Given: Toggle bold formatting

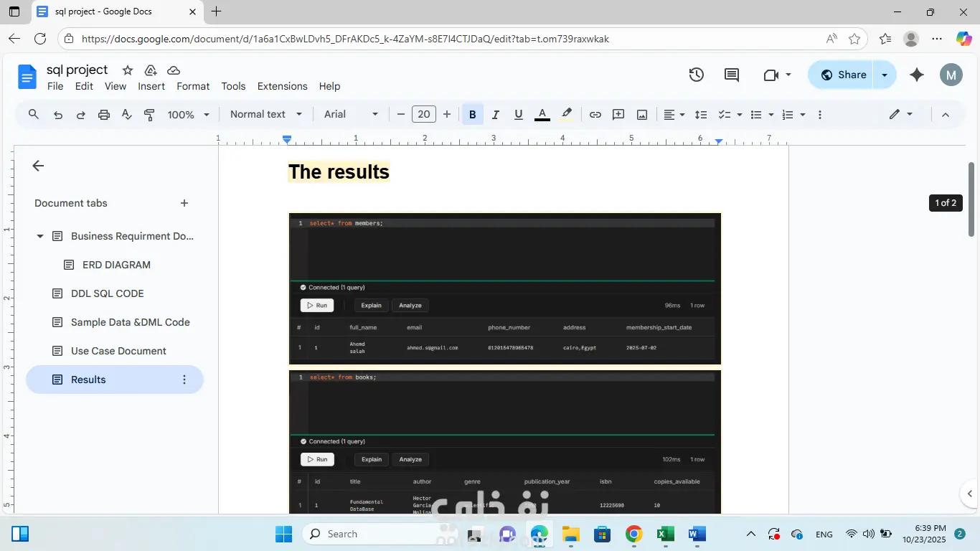Looking at the screenshot, I should pyautogui.click(x=473, y=115).
